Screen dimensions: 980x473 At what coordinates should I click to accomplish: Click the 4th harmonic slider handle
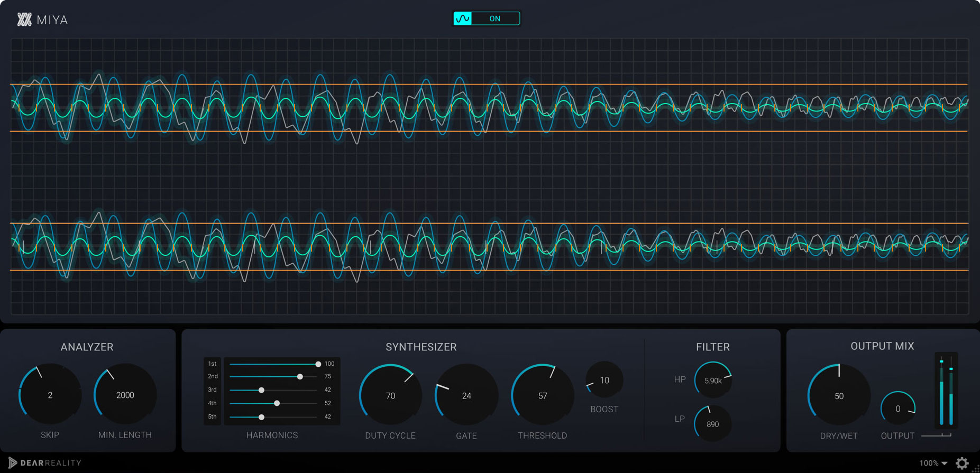tap(277, 403)
